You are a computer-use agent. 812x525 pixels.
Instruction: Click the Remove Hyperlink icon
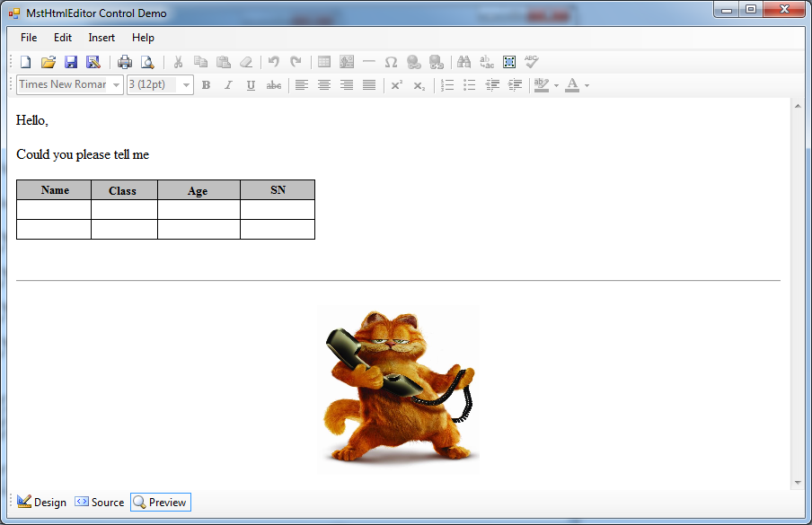[x=437, y=62]
